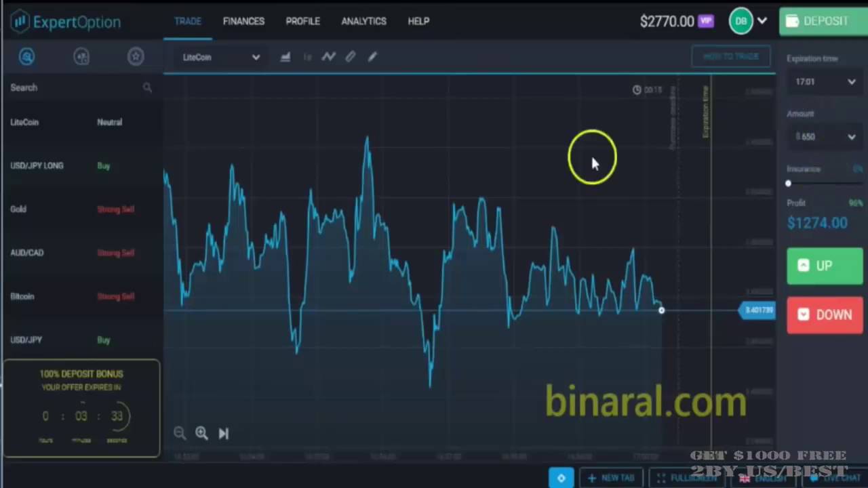The image size is (868, 488).
Task: Open the Amount 650 dropdown
Action: click(x=825, y=136)
